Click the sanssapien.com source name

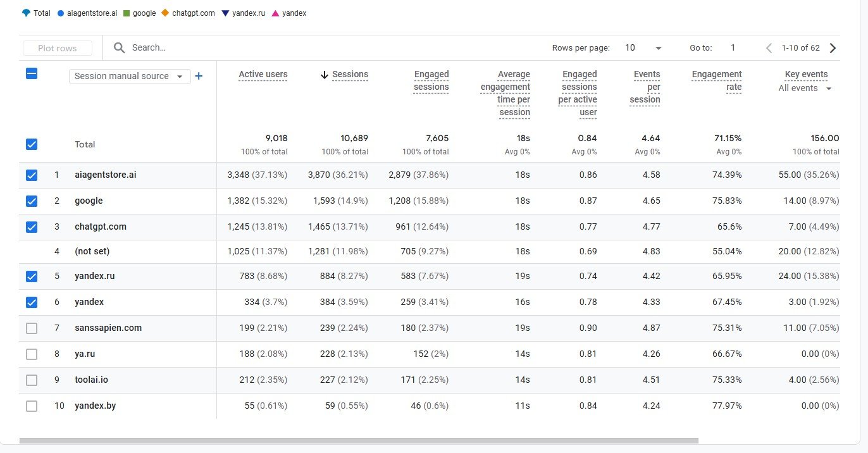108,328
